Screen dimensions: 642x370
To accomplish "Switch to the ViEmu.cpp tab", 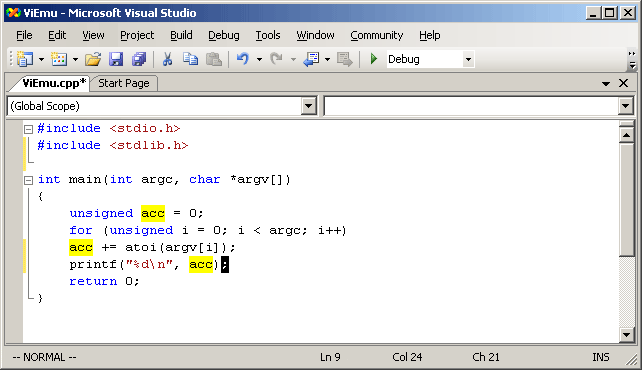I will click(53, 83).
